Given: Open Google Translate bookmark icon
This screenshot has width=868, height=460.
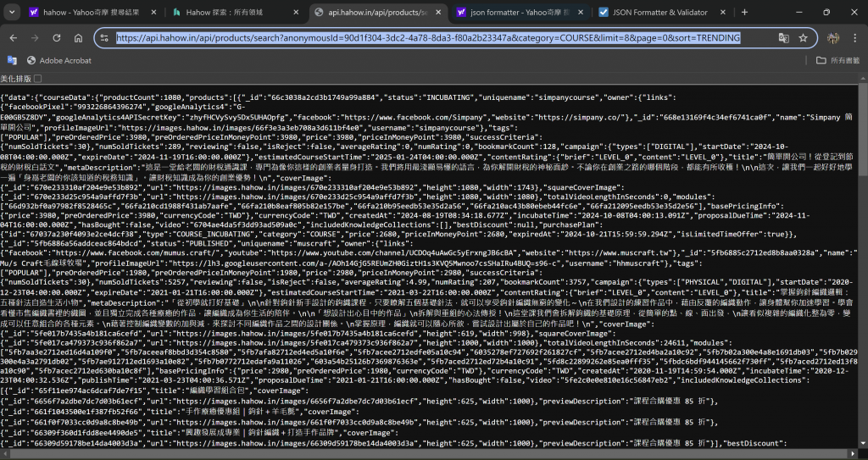Looking at the screenshot, I should click(x=12, y=60).
